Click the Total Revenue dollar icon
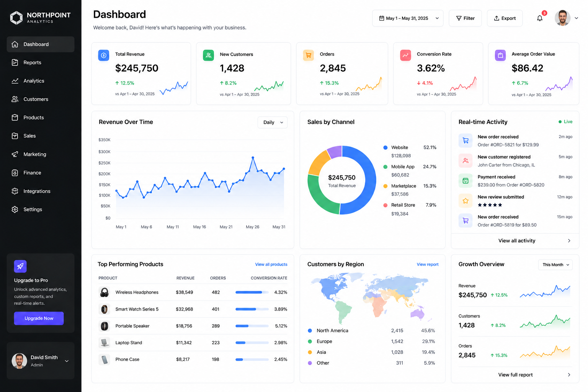 pos(104,55)
